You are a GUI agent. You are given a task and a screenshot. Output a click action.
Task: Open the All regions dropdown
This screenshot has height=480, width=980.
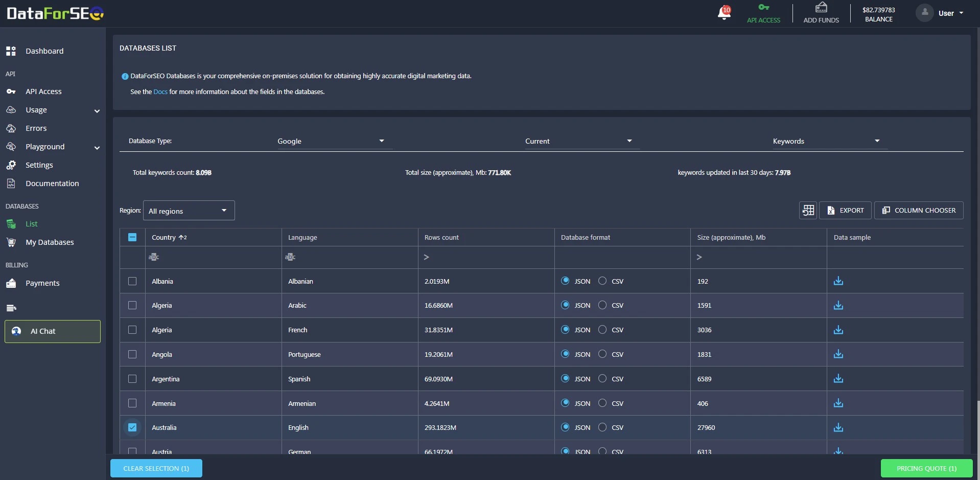(189, 211)
